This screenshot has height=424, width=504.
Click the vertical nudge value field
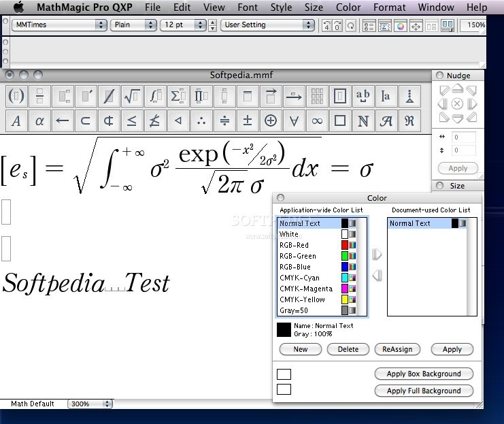463,150
